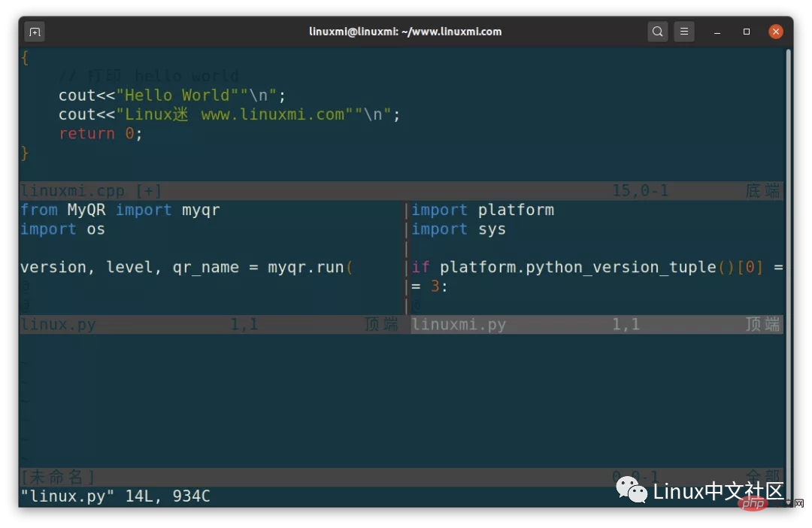Maximize the terminal window

747,32
